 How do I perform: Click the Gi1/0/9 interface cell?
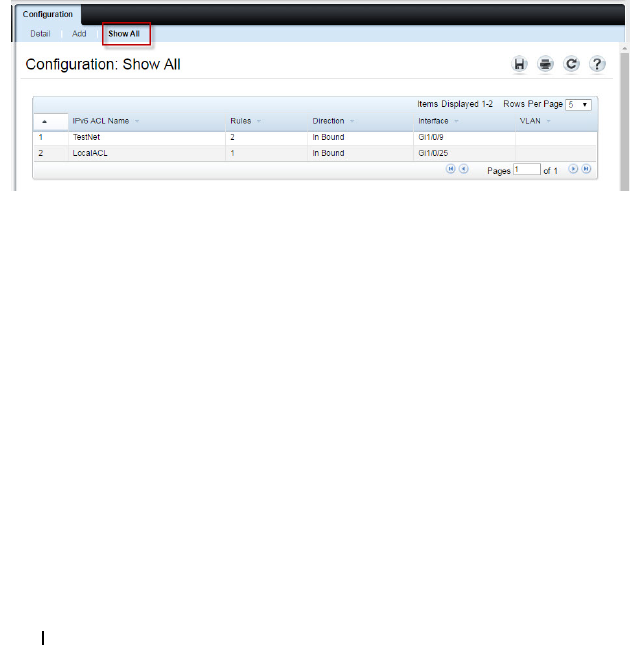tap(464, 137)
